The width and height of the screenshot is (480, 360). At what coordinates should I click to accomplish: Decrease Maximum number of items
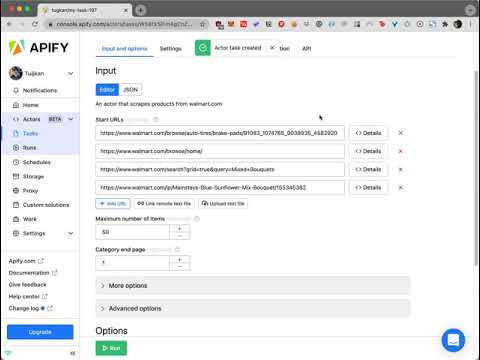pyautogui.click(x=180, y=236)
